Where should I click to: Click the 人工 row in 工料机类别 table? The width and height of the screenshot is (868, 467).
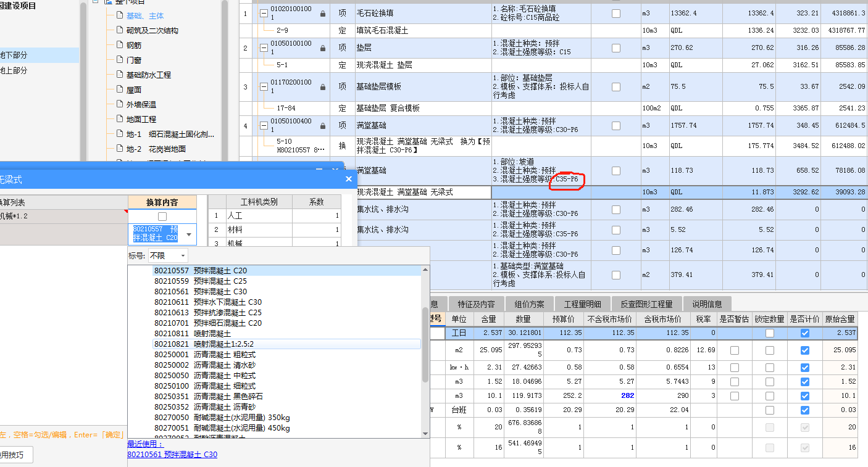coord(274,216)
